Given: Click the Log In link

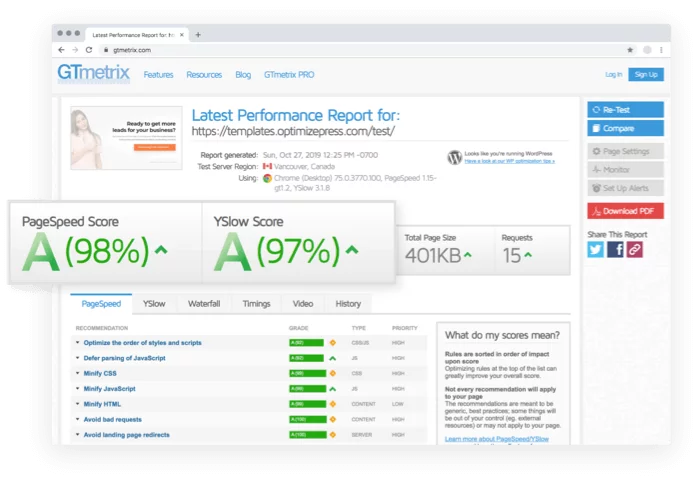Looking at the screenshot, I should (x=613, y=75).
